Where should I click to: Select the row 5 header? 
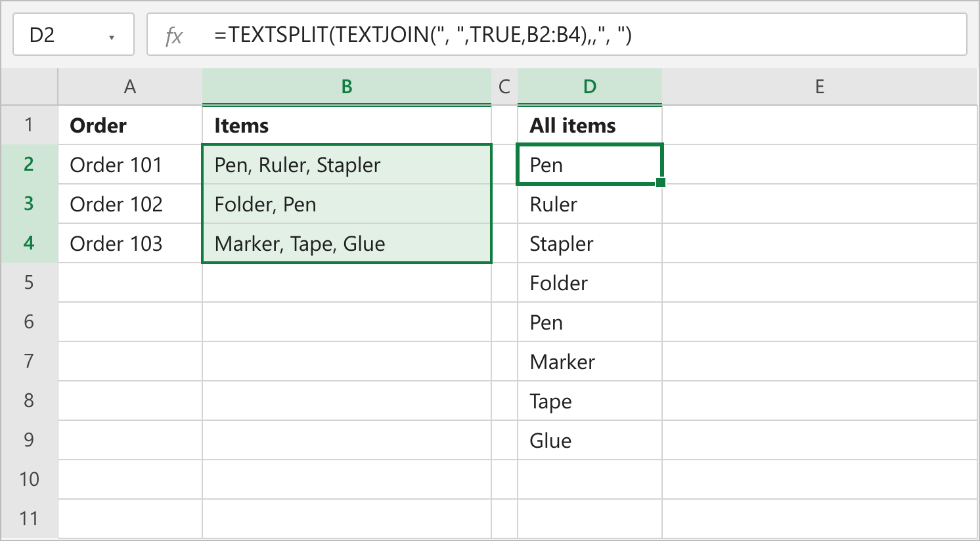click(x=29, y=282)
